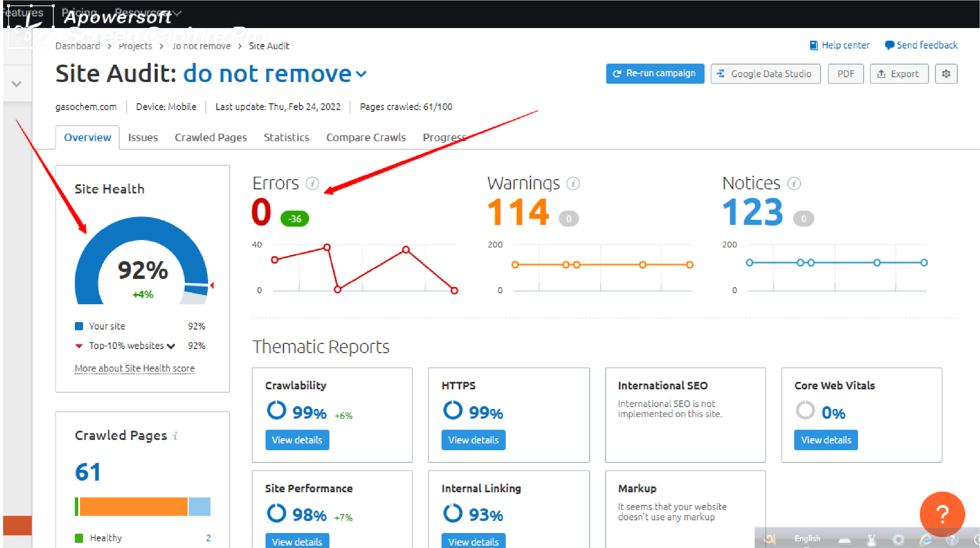Click the Help center book icon
980x548 pixels.
813,45
